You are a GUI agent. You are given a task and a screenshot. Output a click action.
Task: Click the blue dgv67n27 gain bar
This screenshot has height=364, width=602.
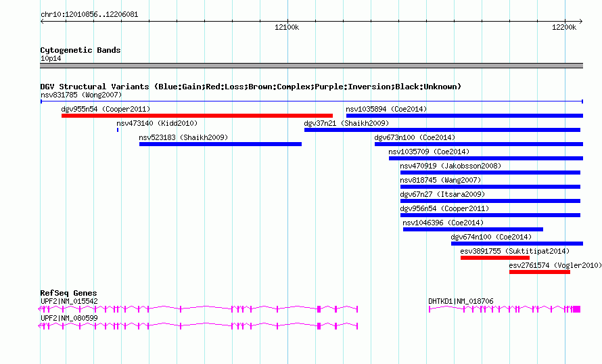(x=490, y=201)
